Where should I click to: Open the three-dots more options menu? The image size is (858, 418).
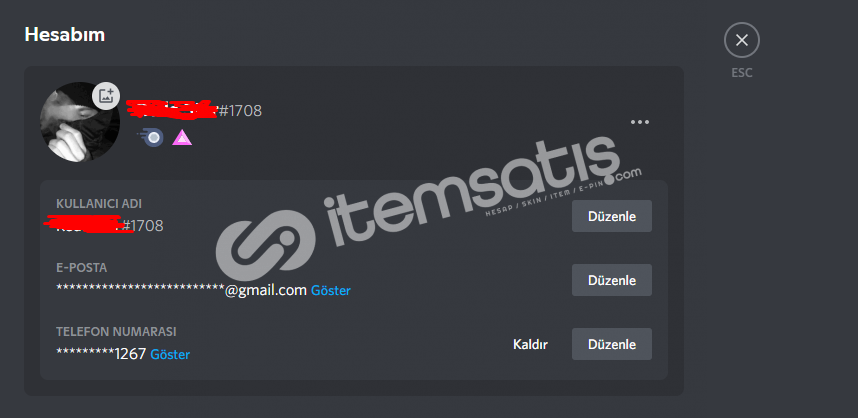tap(640, 122)
